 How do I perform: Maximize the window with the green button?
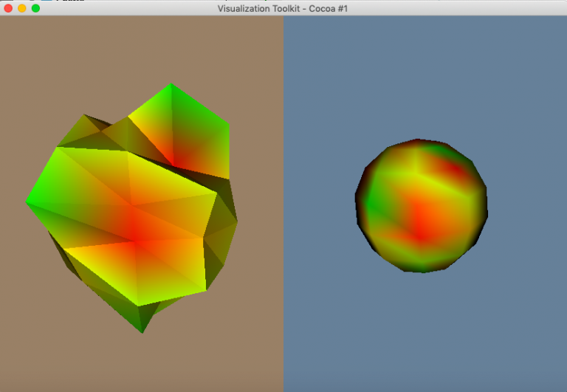35,8
